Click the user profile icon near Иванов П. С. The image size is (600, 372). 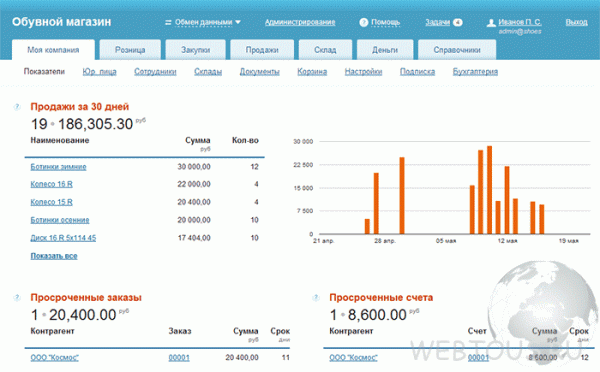491,23
